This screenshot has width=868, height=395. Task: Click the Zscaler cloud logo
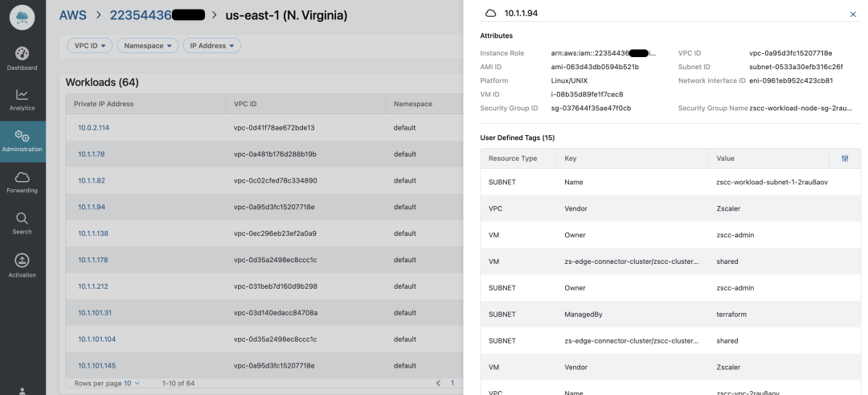click(23, 17)
